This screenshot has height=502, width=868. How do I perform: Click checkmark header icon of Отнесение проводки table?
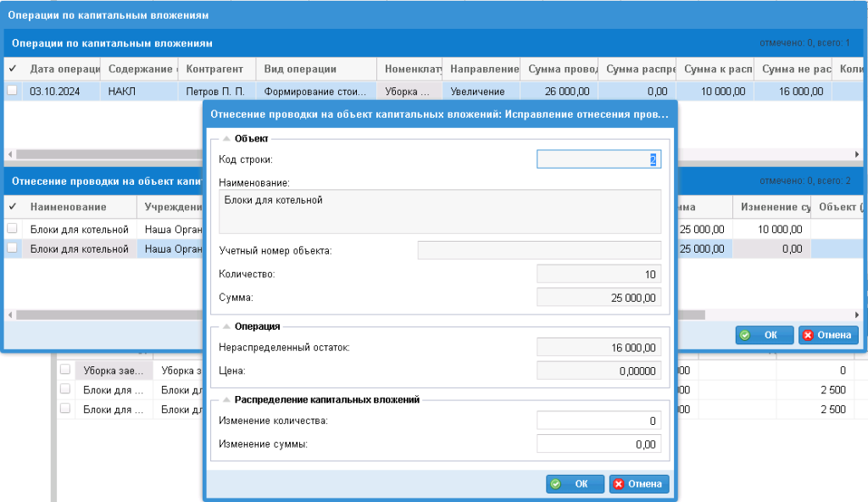tap(13, 207)
